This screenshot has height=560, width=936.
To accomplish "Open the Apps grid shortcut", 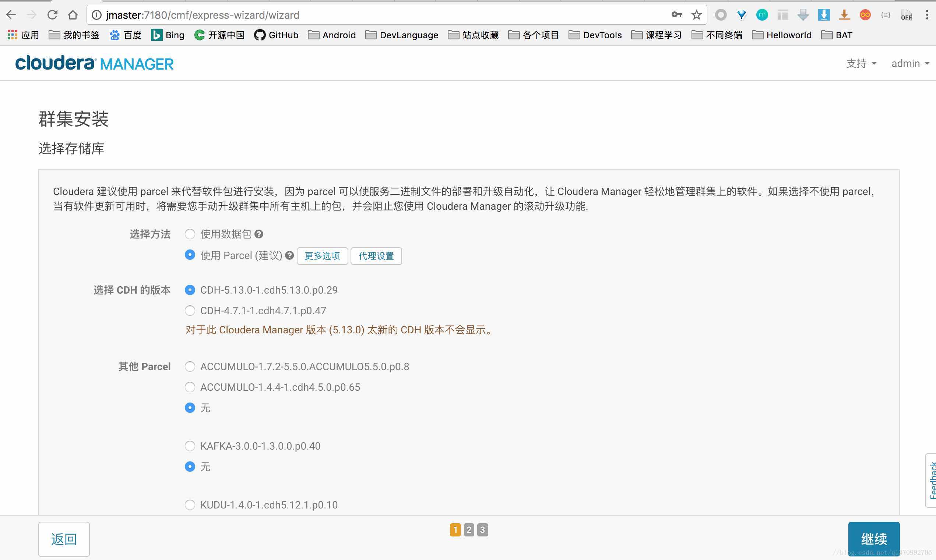I will 23,35.
